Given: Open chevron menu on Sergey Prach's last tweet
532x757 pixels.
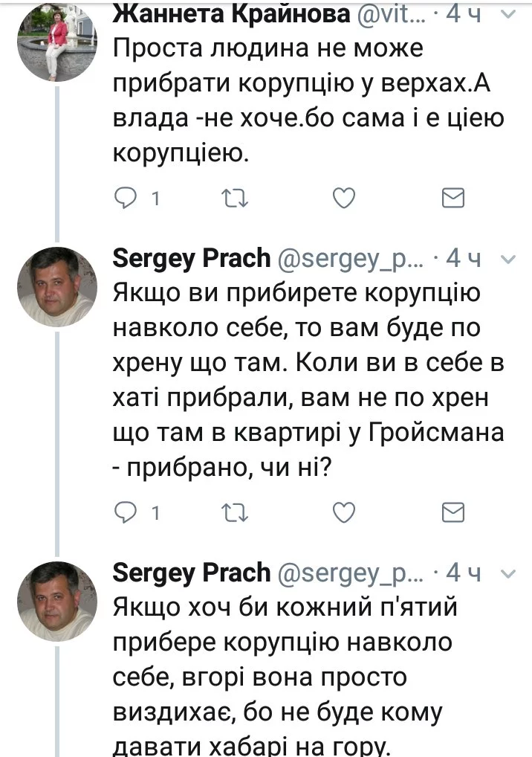Looking at the screenshot, I should pyautogui.click(x=509, y=573).
